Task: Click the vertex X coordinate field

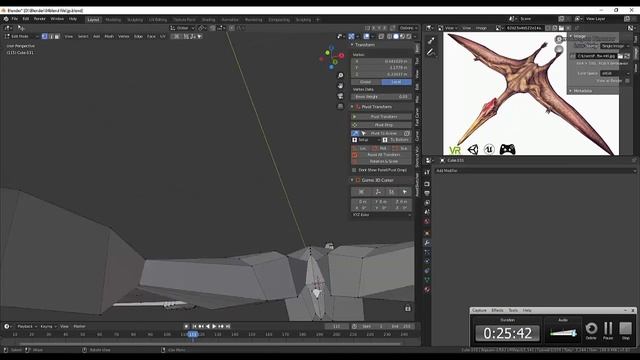Action: click(381, 61)
